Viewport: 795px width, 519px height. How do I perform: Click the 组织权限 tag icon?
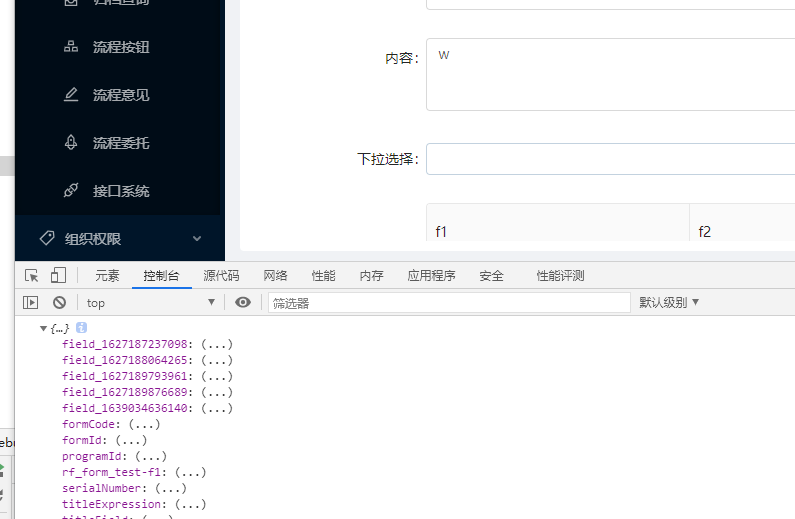47,238
